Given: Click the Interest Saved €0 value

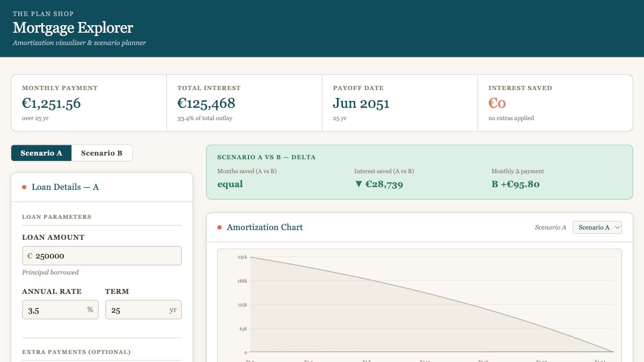Looking at the screenshot, I should point(497,103).
